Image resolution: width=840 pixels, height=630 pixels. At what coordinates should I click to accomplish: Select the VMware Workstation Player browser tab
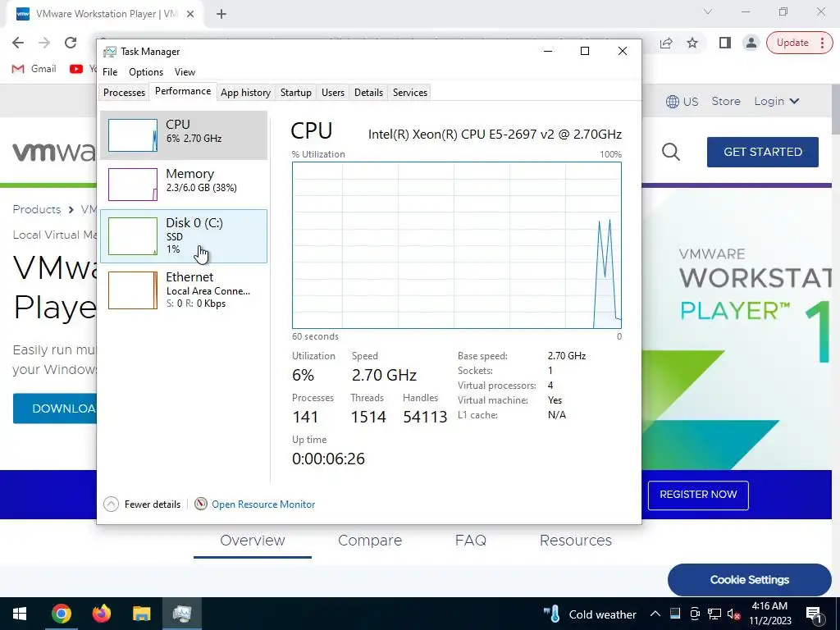106,14
